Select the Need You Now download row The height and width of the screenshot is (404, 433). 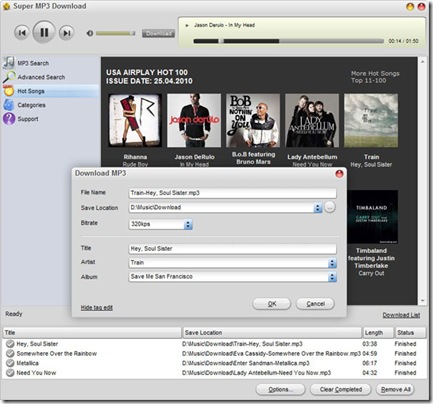coord(215,373)
